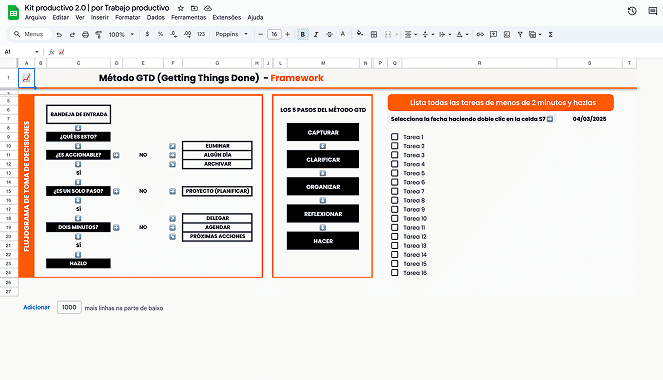The image size is (663, 380).
Task: Click the font size field
Action: 274,34
